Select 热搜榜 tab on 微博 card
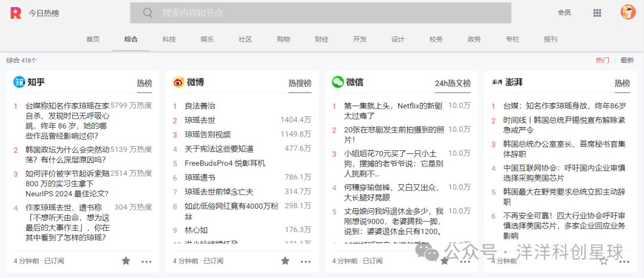 (300, 84)
